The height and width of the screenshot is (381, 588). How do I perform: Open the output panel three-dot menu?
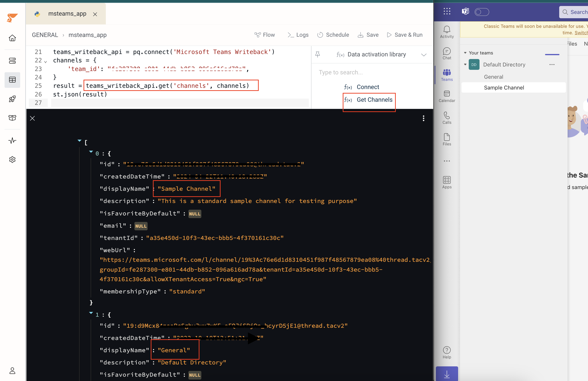pos(423,118)
